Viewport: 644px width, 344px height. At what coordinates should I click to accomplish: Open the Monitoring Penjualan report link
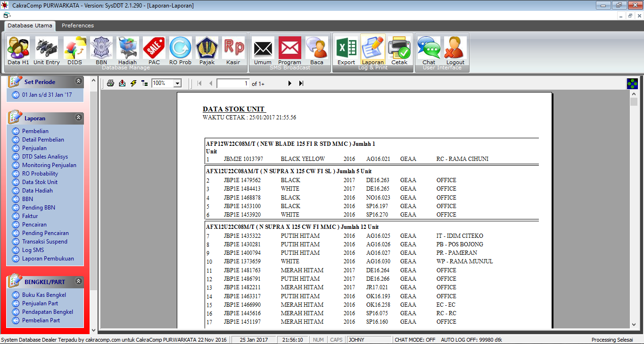tap(49, 165)
